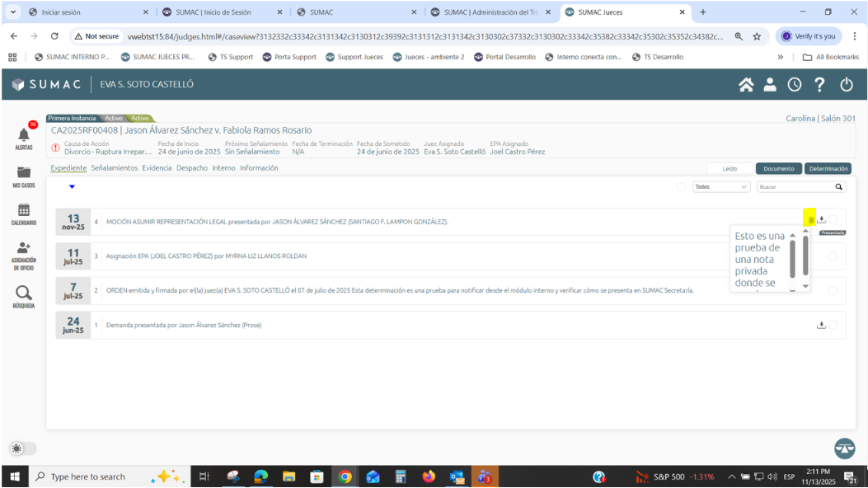Open Mis Casos folder icon
The image size is (868, 488).
pos(24,172)
